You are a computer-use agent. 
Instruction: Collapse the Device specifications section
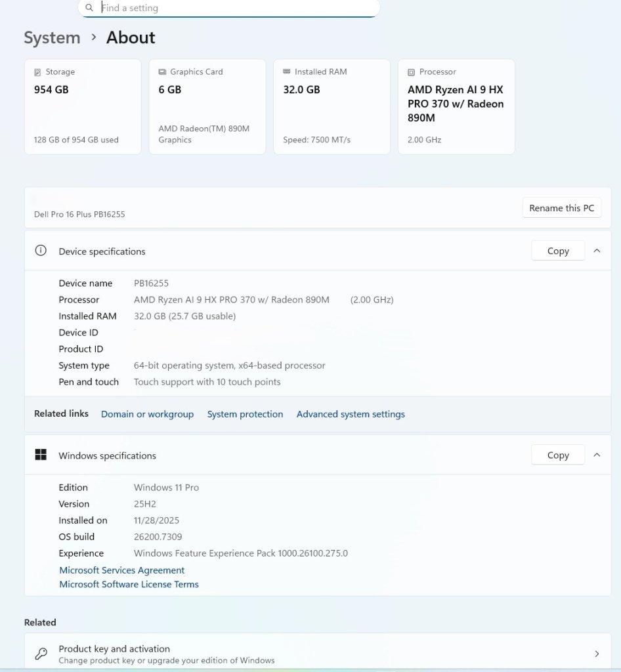click(x=597, y=251)
